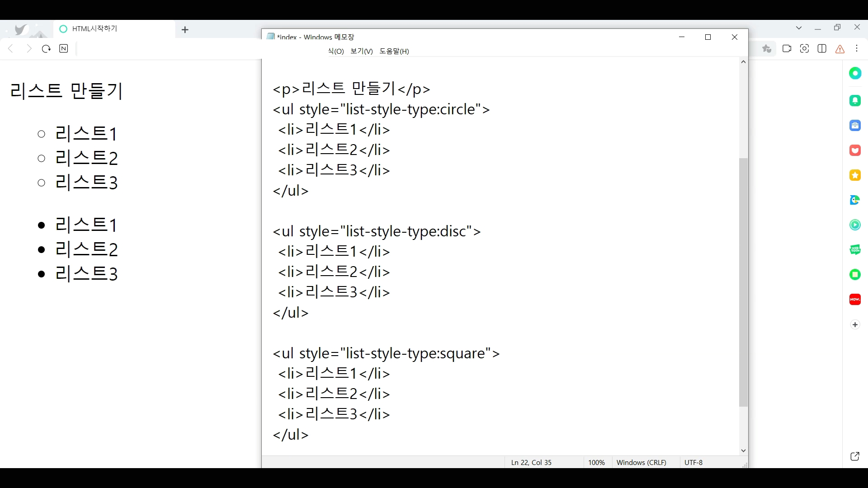Image resolution: width=868 pixels, height=488 pixels.
Task: Click the scroll down arrow in Notepad
Action: pos(743,451)
